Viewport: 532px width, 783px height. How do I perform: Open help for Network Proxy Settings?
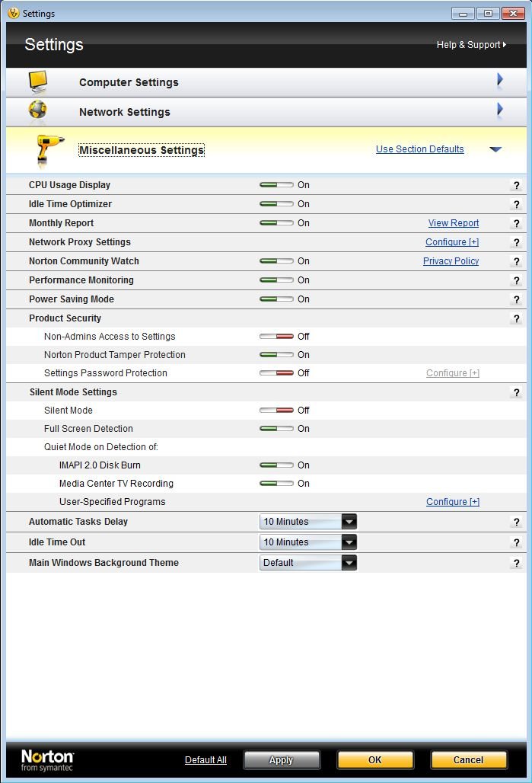517,242
